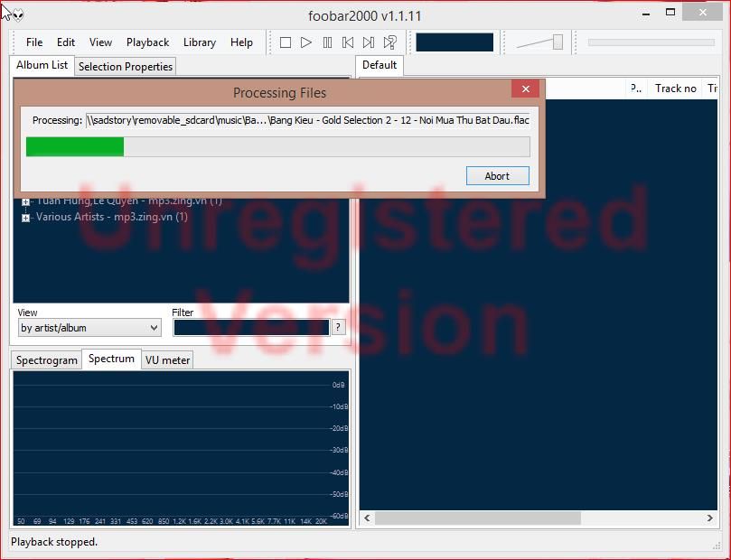Abort the file processing
This screenshot has height=560, width=731.
(x=498, y=176)
